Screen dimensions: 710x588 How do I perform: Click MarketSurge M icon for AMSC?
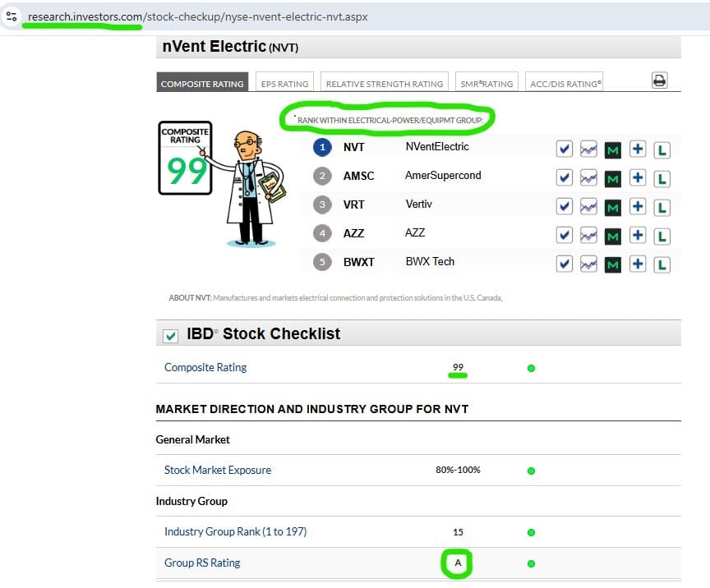[x=613, y=179]
